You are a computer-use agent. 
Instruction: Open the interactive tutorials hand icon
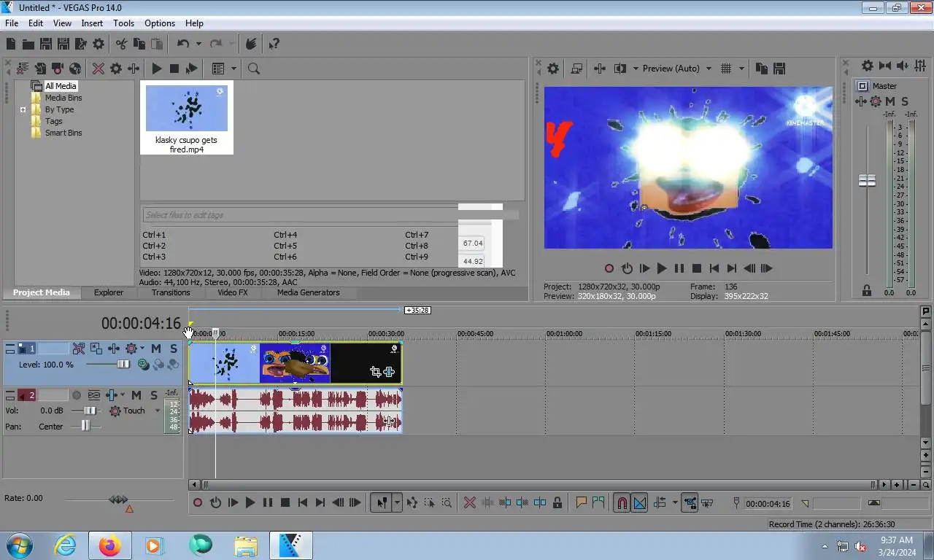(x=251, y=44)
